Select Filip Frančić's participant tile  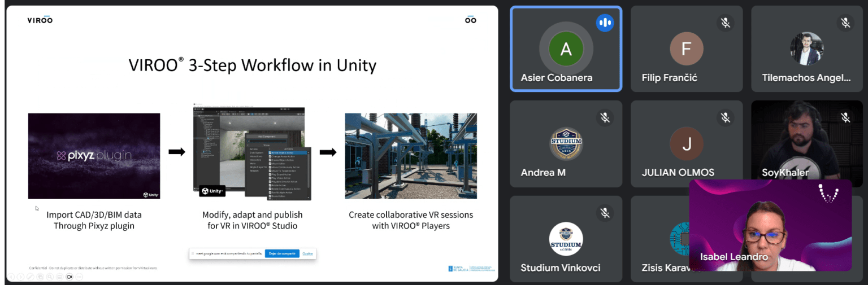pyautogui.click(x=686, y=49)
